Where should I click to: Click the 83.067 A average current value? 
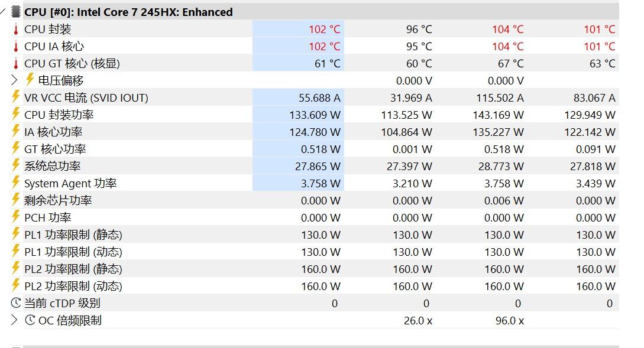coord(594,98)
